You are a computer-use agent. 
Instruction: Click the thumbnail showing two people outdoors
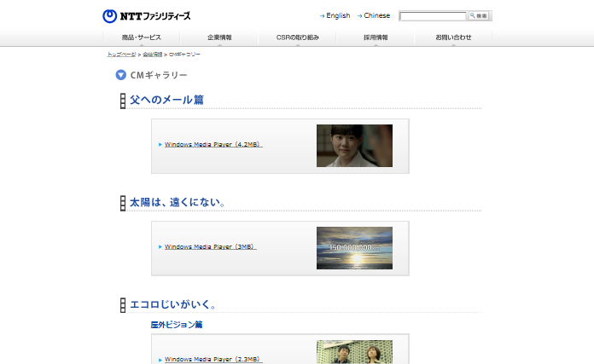point(354,352)
